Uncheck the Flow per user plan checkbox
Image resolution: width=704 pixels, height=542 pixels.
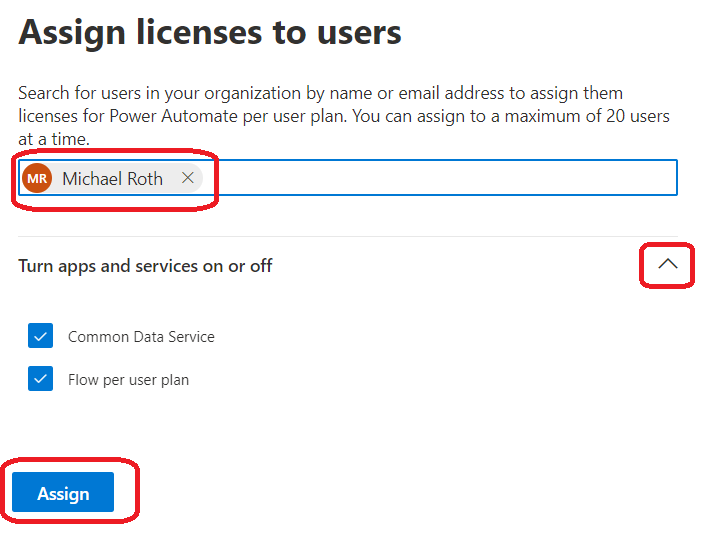(x=40, y=379)
